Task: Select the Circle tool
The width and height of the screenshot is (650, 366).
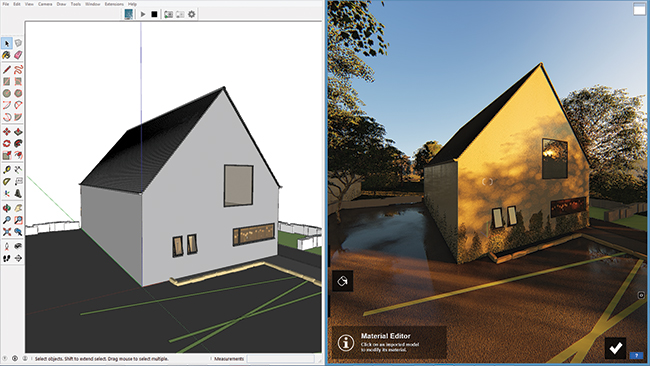Action: tap(7, 93)
